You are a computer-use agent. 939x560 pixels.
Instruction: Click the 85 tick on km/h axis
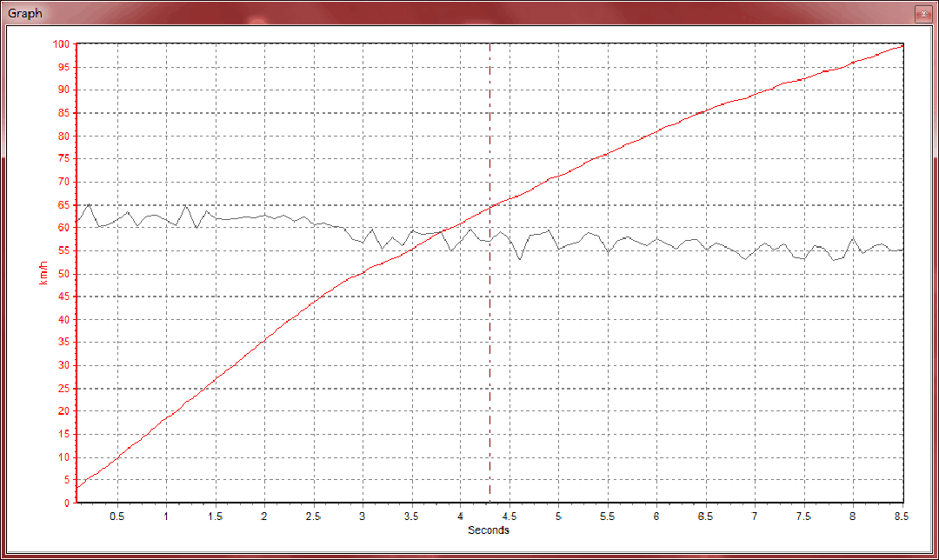point(63,113)
